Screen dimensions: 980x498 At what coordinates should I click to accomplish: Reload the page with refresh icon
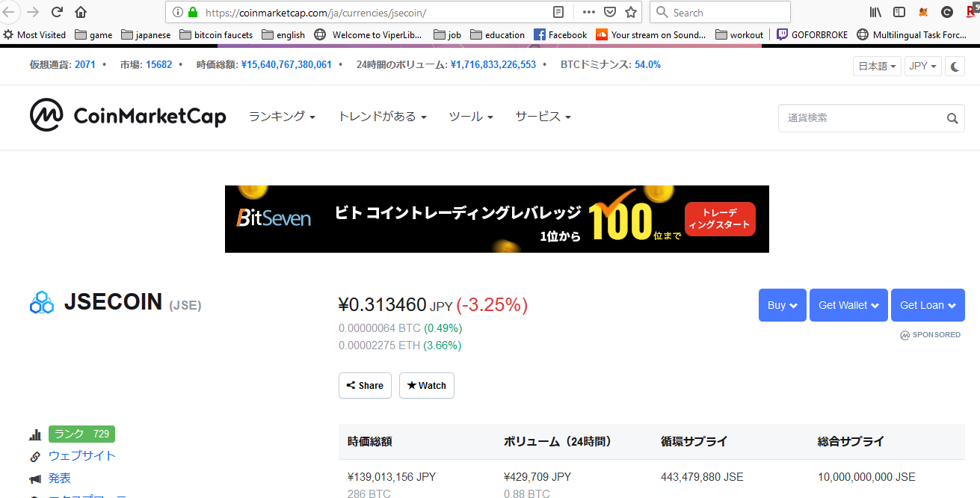point(57,12)
